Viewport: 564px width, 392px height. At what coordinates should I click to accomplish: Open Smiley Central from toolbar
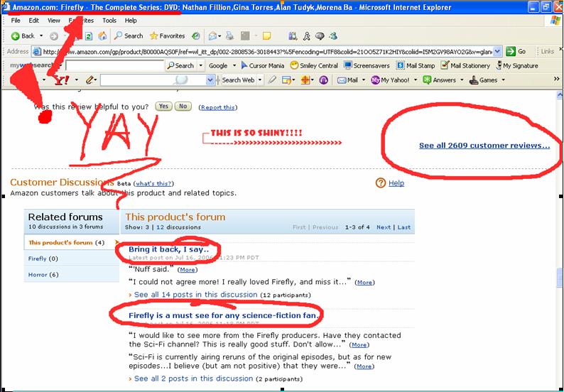pyautogui.click(x=314, y=65)
